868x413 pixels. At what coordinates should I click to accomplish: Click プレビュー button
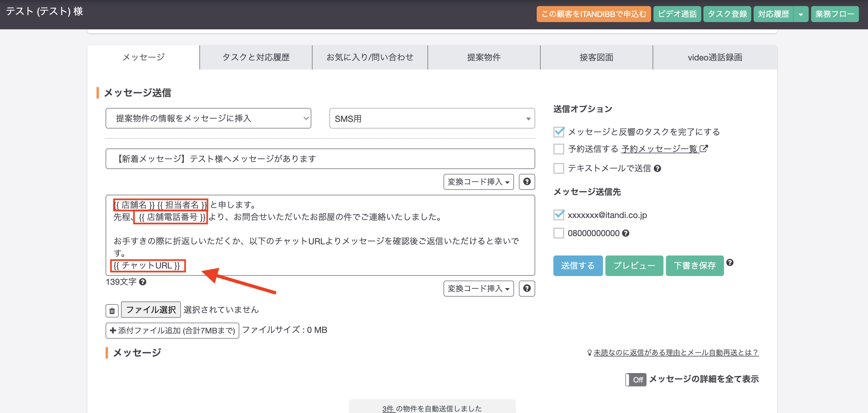pos(634,265)
